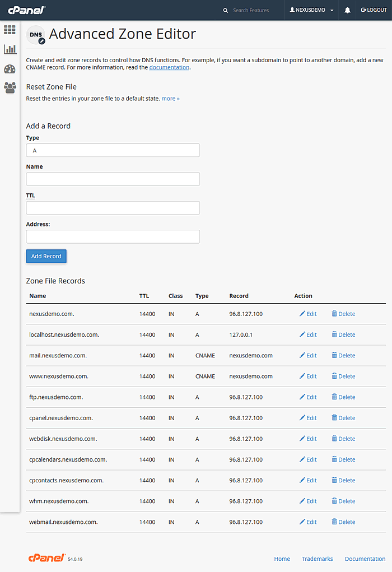392x572 pixels.
Task: Open the Trademarks footer link
Action: 317,559
